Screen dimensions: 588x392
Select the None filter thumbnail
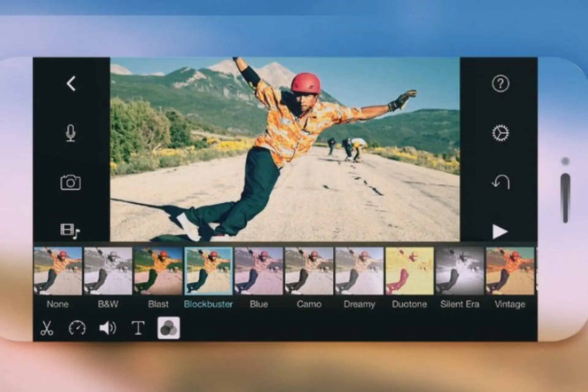58,271
